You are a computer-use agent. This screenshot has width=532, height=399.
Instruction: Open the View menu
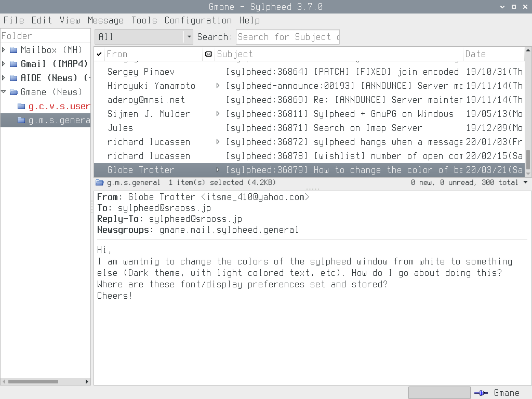click(x=70, y=20)
